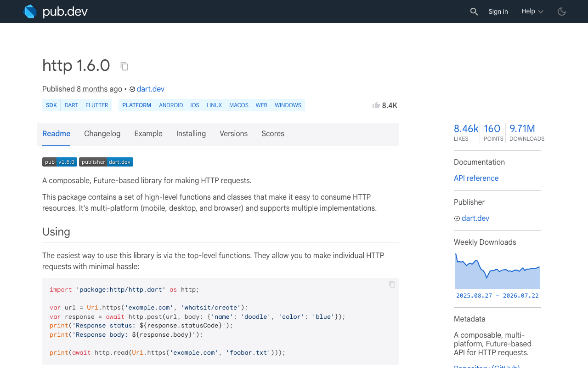Image resolution: width=588 pixels, height=368 pixels.
Task: Click the http 1.6.0 package title
Action: [76, 65]
